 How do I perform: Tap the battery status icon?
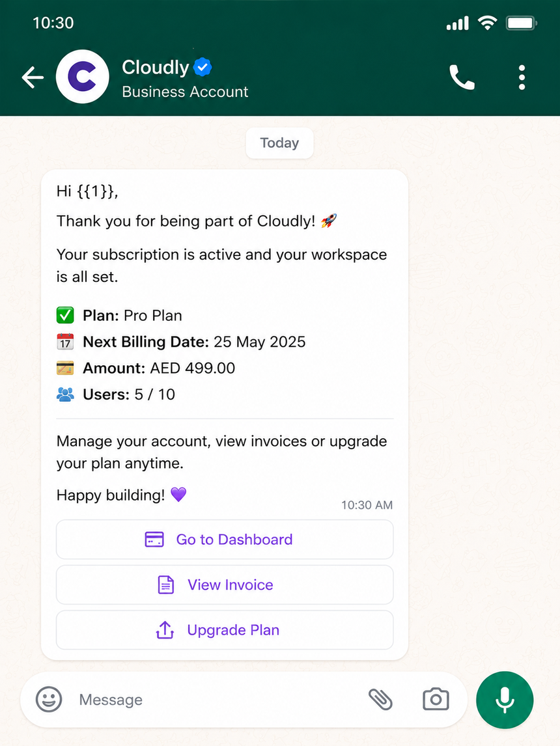click(x=522, y=23)
